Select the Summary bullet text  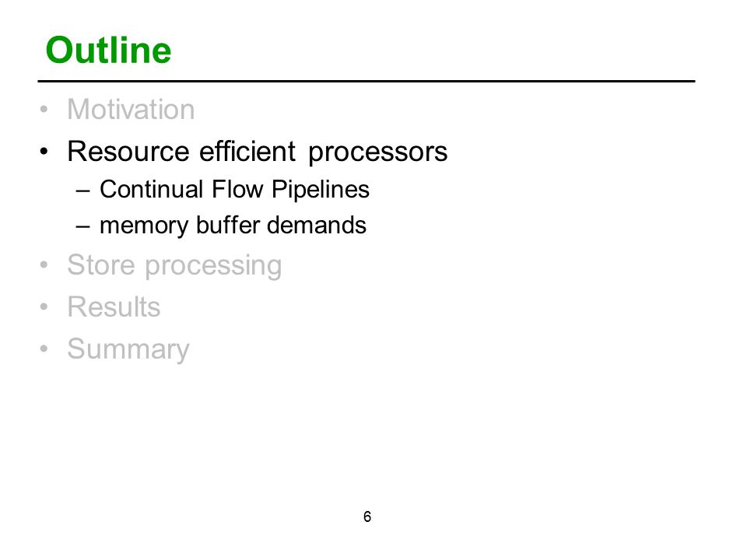128,349
